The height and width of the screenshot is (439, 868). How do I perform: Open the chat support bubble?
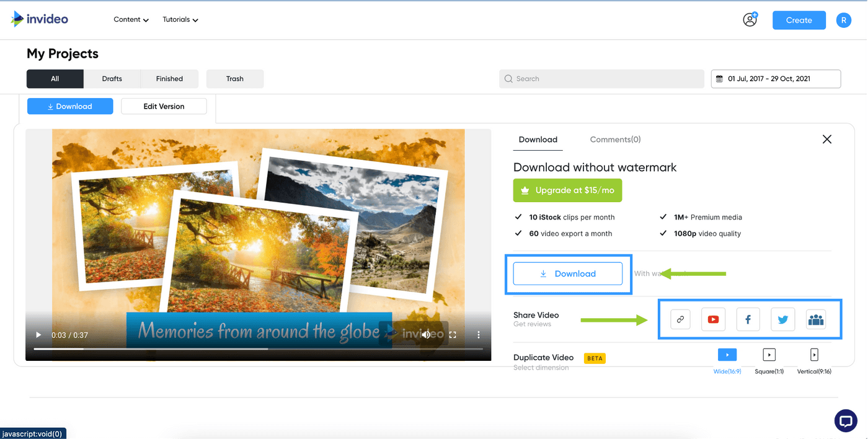coord(846,420)
